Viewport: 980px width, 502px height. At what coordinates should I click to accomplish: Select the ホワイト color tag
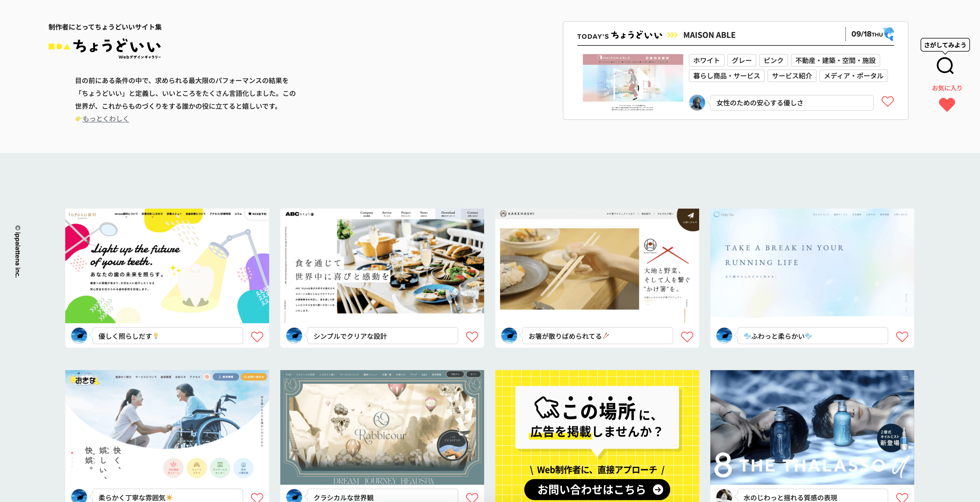pyautogui.click(x=706, y=61)
